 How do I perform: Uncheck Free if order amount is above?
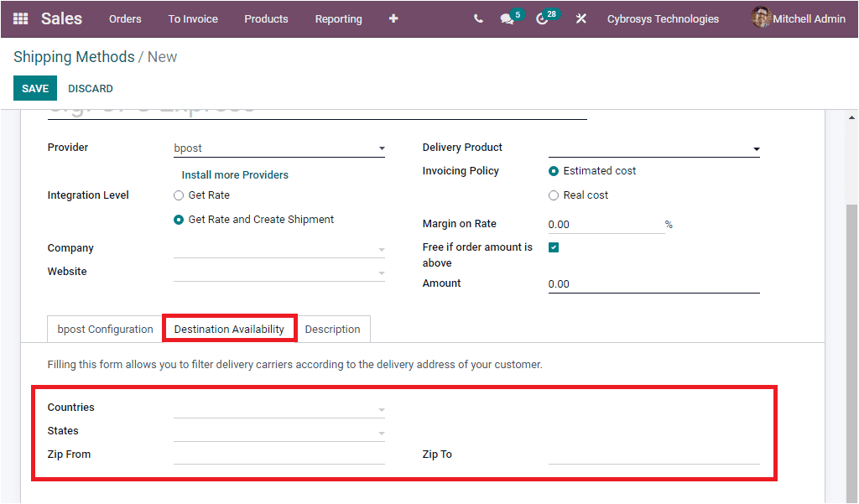pyautogui.click(x=554, y=247)
